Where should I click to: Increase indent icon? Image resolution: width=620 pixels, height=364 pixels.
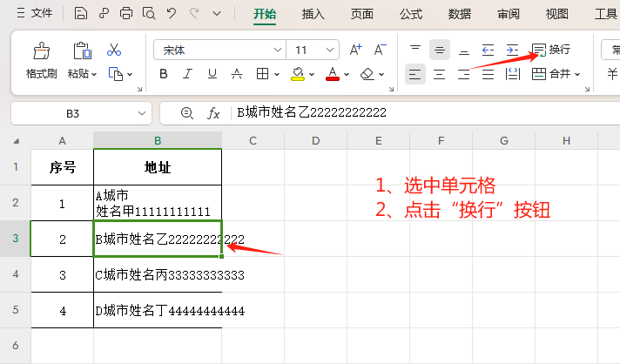[x=512, y=50]
